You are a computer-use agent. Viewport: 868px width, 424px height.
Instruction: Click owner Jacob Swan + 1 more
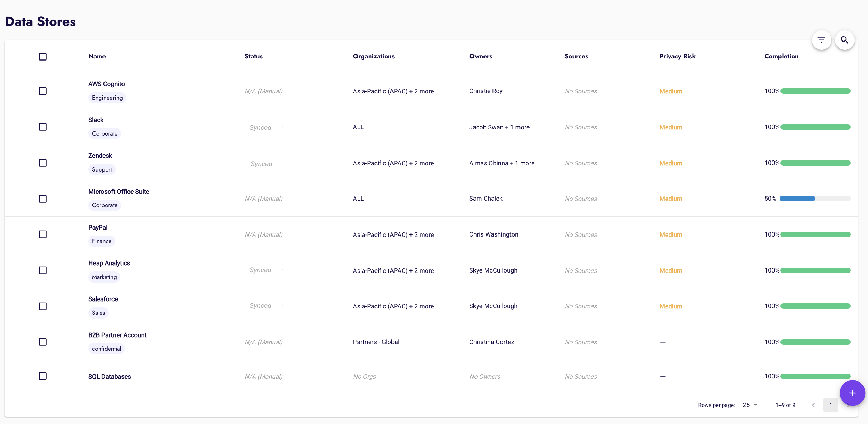pos(499,127)
